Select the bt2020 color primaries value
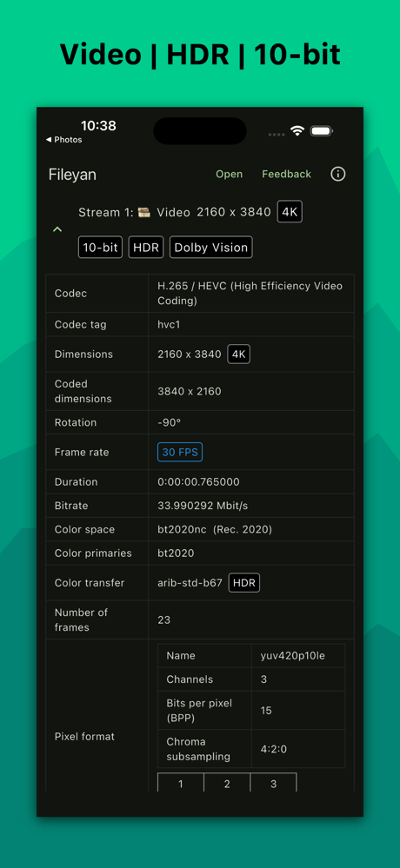400x868 pixels. pos(176,553)
